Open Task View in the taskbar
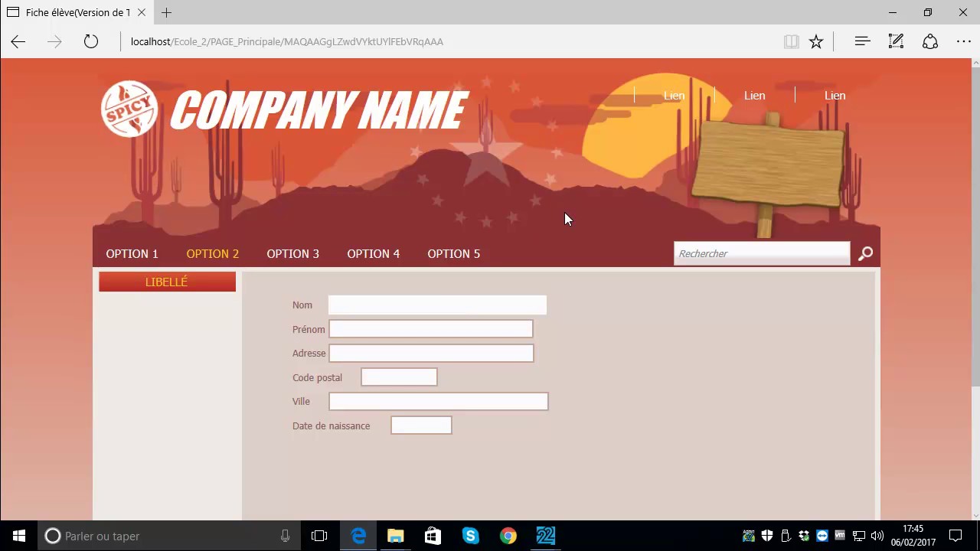 (x=319, y=536)
